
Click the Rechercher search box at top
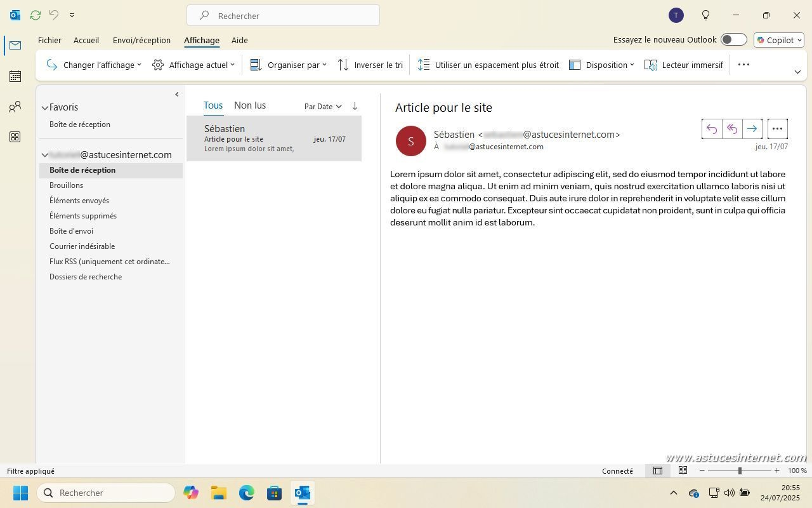point(283,15)
